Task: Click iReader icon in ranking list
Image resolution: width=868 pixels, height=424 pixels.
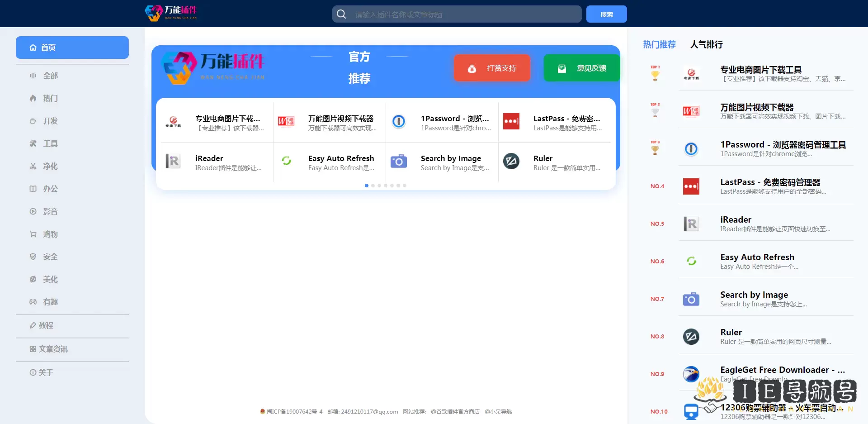Action: (691, 224)
